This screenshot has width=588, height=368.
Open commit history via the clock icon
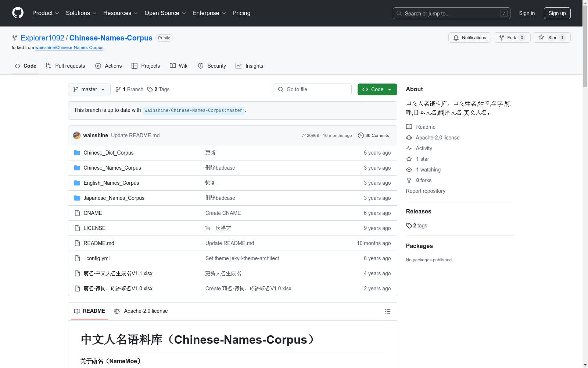tap(361, 135)
